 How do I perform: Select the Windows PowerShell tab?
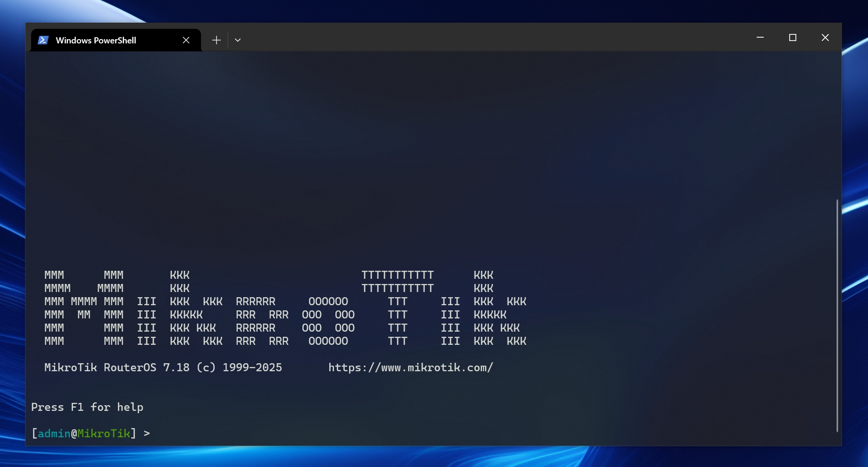116,40
